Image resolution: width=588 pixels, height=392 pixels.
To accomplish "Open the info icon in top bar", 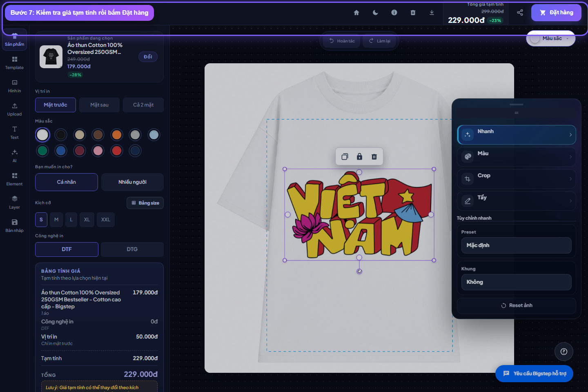I will pos(394,13).
